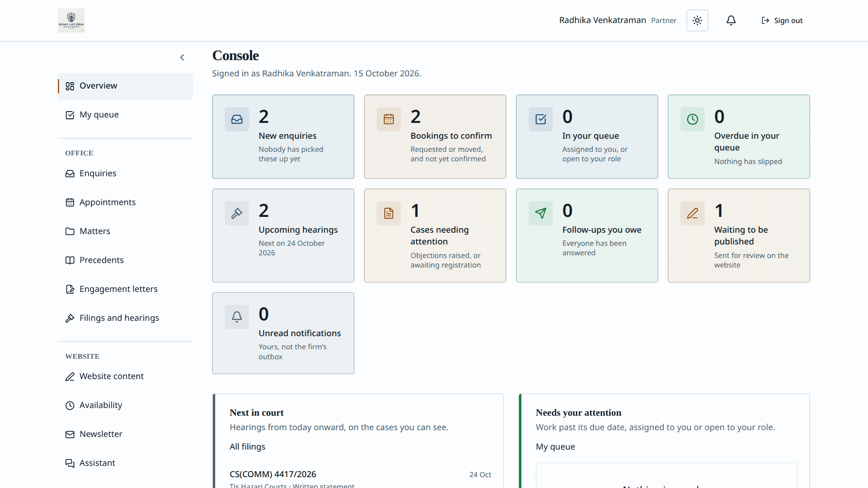
Task: Click the New enquiries card title
Action: pos(288,136)
